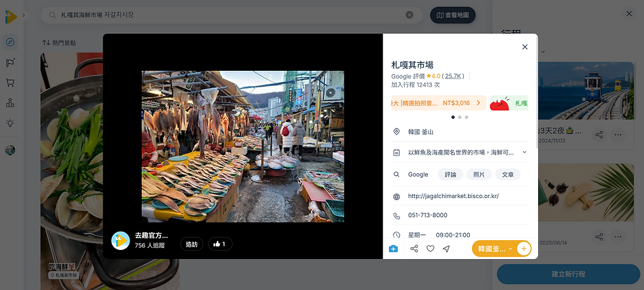The height and width of the screenshot is (290, 644).
Task: Click the clock opening hours icon
Action: (396, 235)
